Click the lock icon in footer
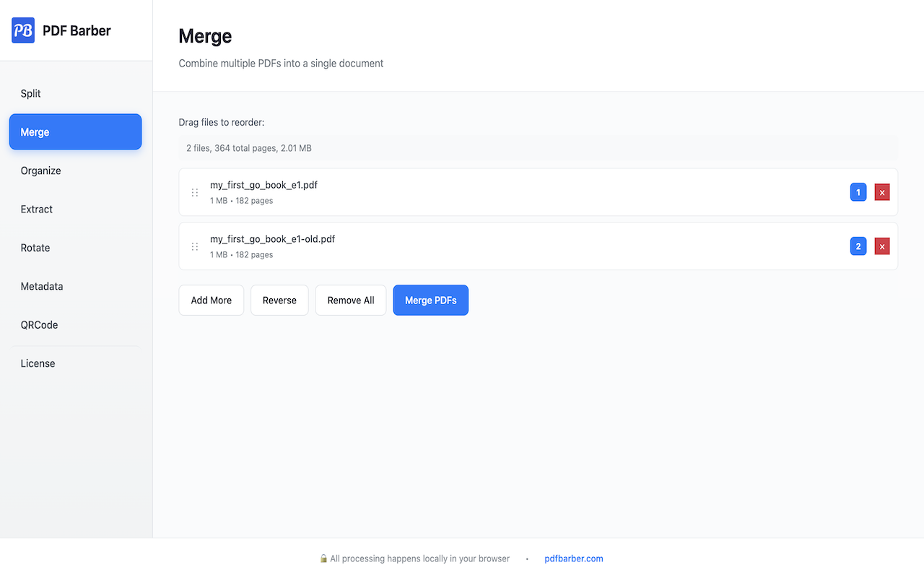924x578 pixels. pos(324,558)
